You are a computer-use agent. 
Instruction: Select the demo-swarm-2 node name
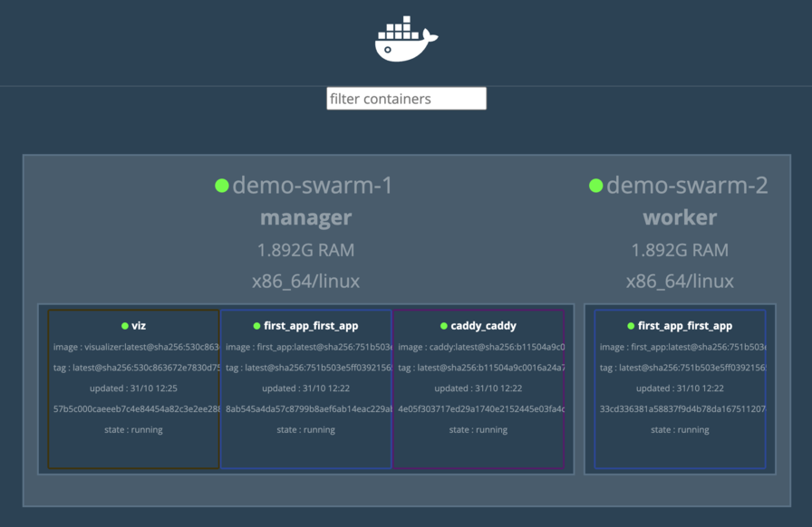click(x=687, y=186)
